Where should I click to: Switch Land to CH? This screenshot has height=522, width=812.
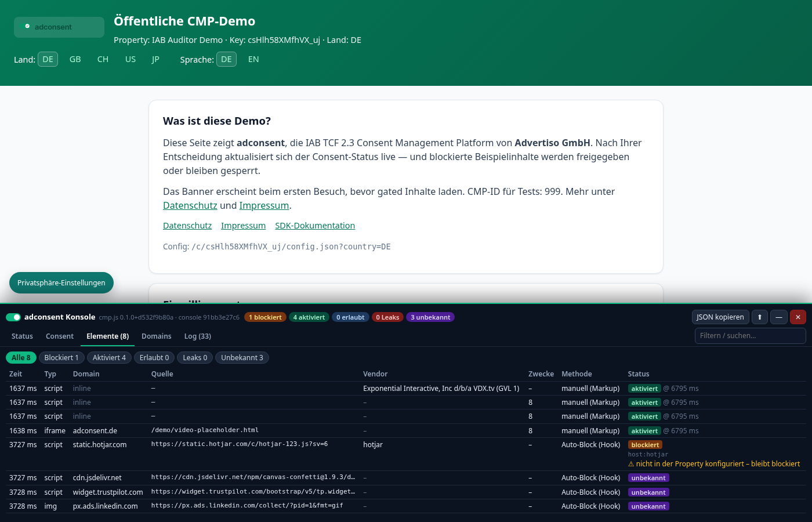(x=103, y=59)
